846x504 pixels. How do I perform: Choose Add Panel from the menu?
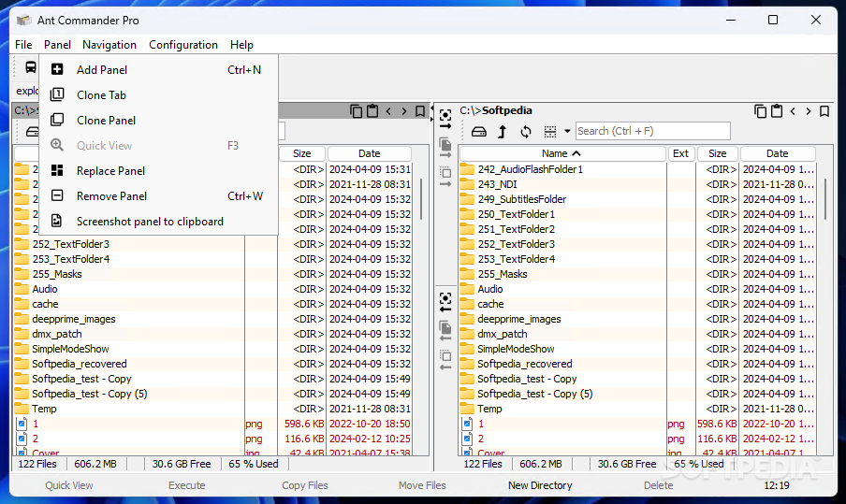(x=159, y=69)
